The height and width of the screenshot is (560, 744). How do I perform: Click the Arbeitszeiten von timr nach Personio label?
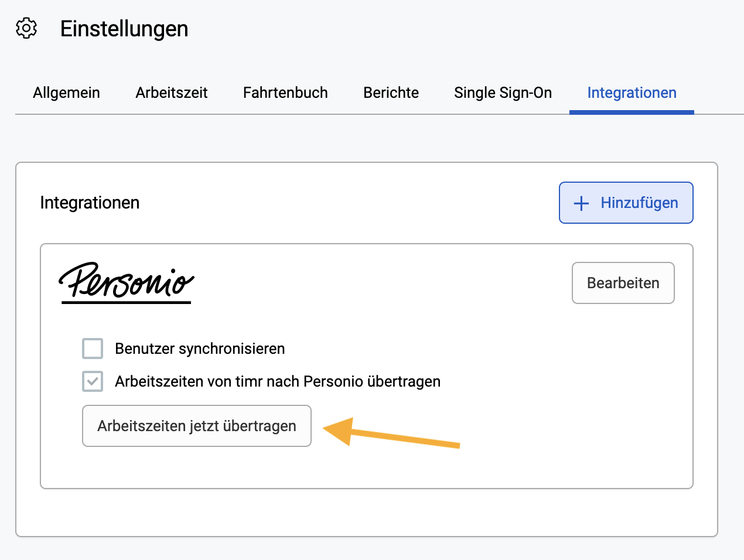(x=278, y=381)
